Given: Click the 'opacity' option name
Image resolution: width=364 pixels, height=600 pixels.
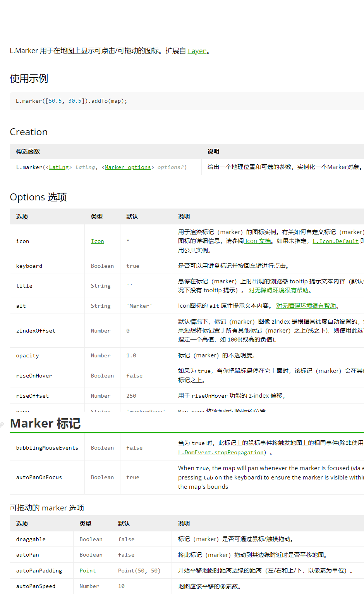Looking at the screenshot, I should [27, 355].
